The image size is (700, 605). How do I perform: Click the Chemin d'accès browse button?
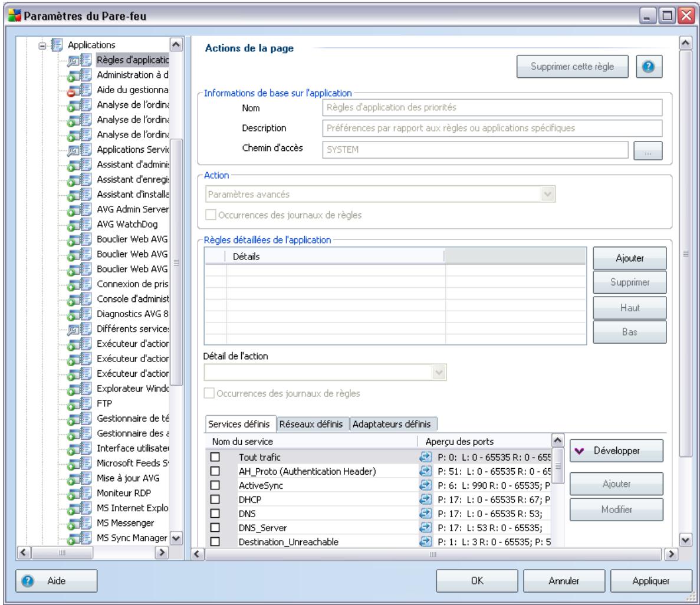tap(648, 150)
